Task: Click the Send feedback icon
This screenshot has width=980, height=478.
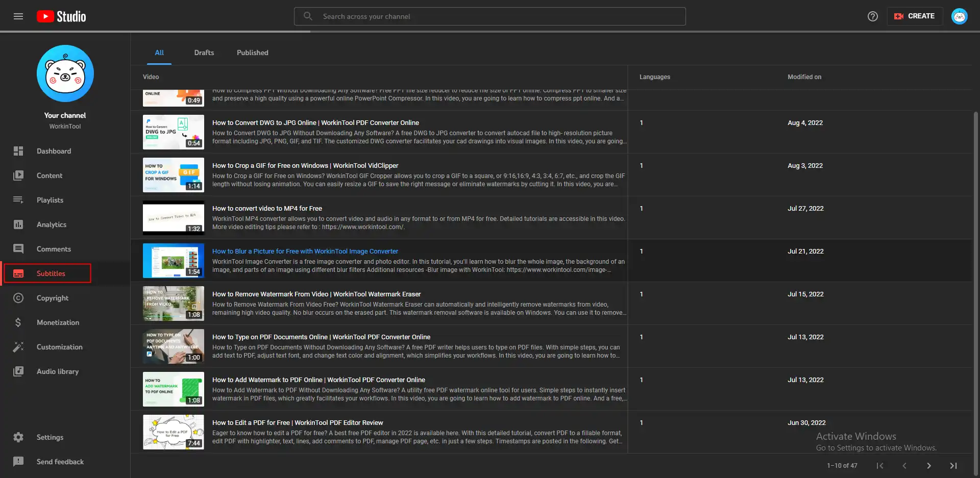Action: point(18,462)
